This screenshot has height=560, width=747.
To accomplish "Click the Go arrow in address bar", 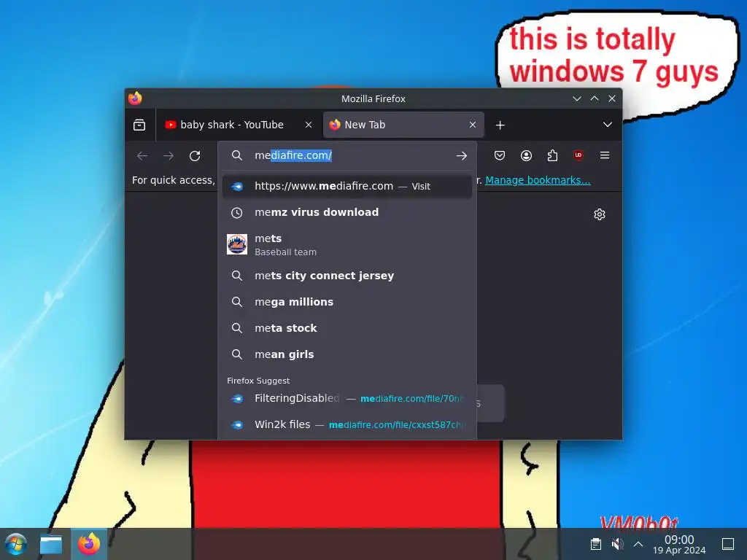I will click(x=461, y=156).
